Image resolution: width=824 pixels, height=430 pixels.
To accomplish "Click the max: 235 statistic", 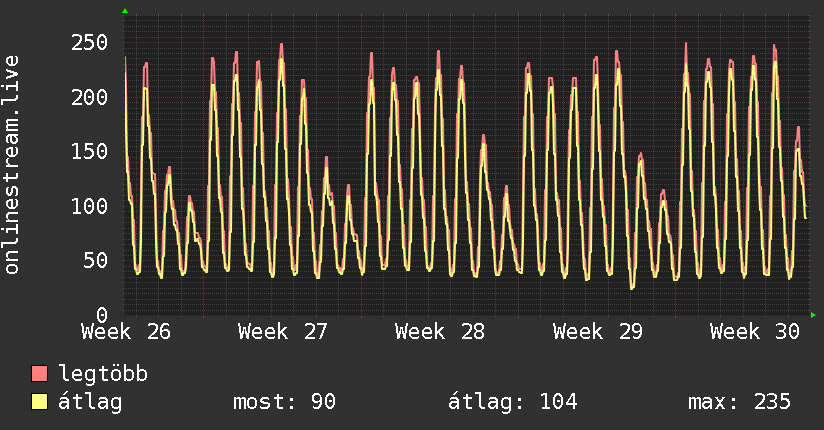I will point(739,402).
